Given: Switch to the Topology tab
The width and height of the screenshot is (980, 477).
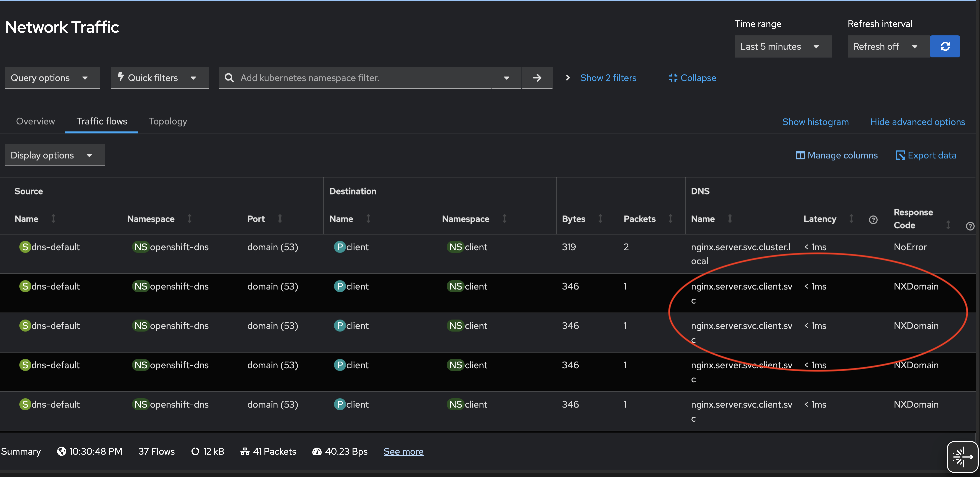Looking at the screenshot, I should coord(168,121).
